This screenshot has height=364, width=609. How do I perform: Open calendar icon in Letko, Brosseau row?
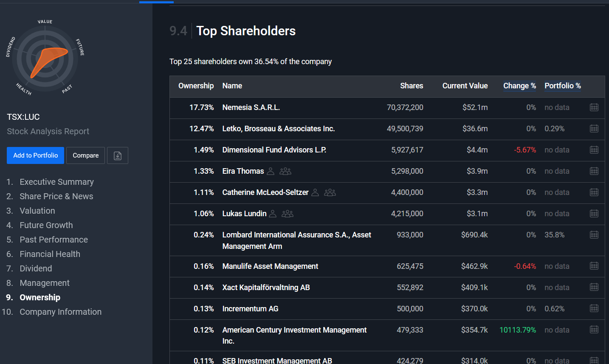(594, 129)
